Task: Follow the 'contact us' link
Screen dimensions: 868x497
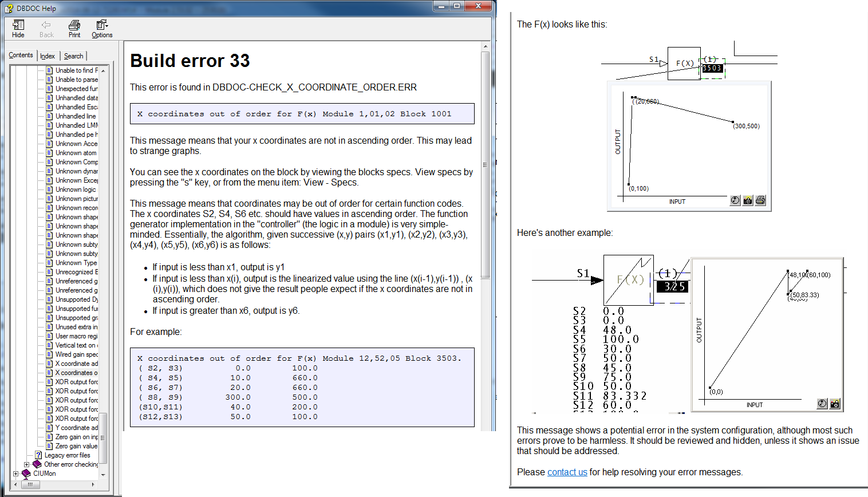Action: coord(567,472)
